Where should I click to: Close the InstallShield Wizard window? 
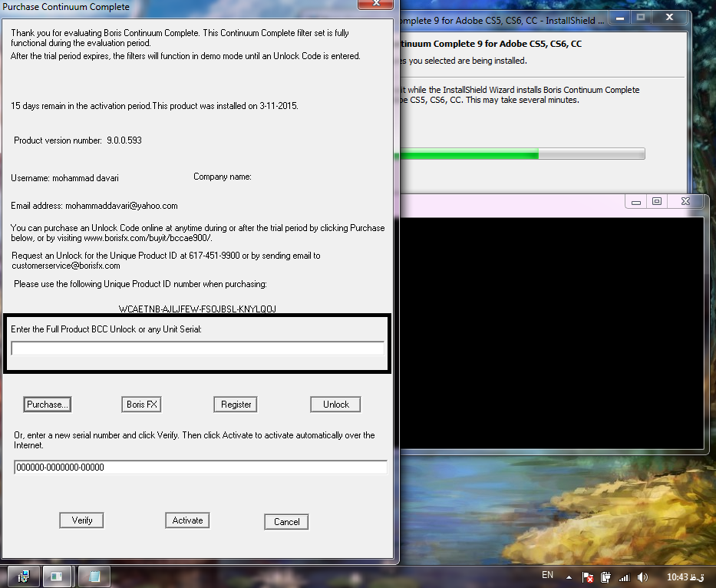[x=669, y=18]
